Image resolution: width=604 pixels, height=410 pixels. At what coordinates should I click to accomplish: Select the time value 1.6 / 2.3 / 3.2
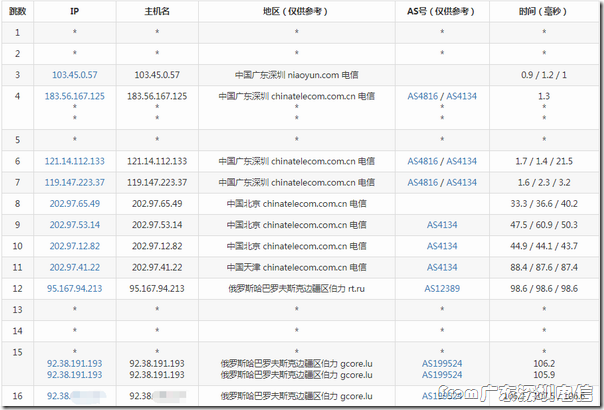(x=544, y=182)
